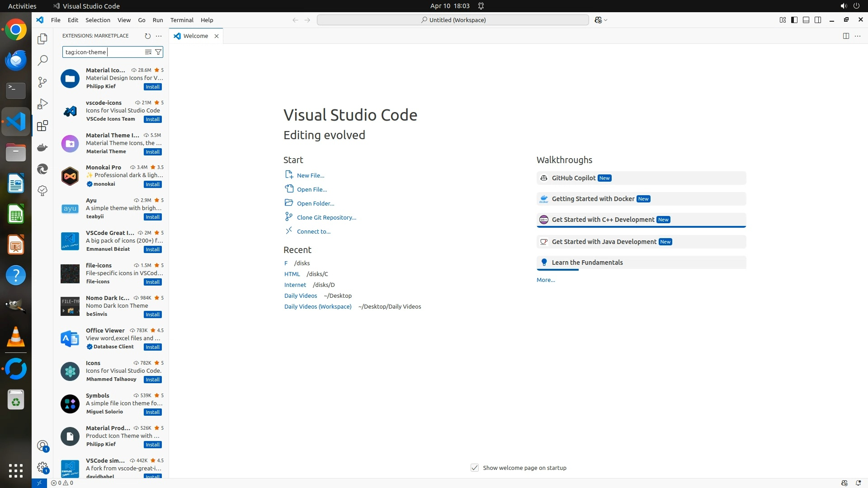Expand Extensions view more actions menu

point(159,36)
